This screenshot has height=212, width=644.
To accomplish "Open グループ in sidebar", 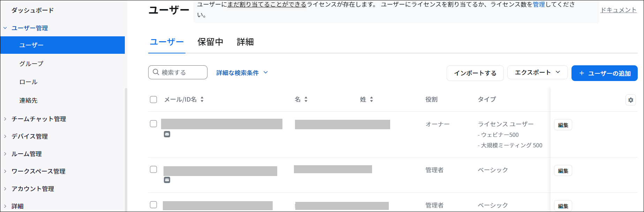I will click(x=31, y=64).
